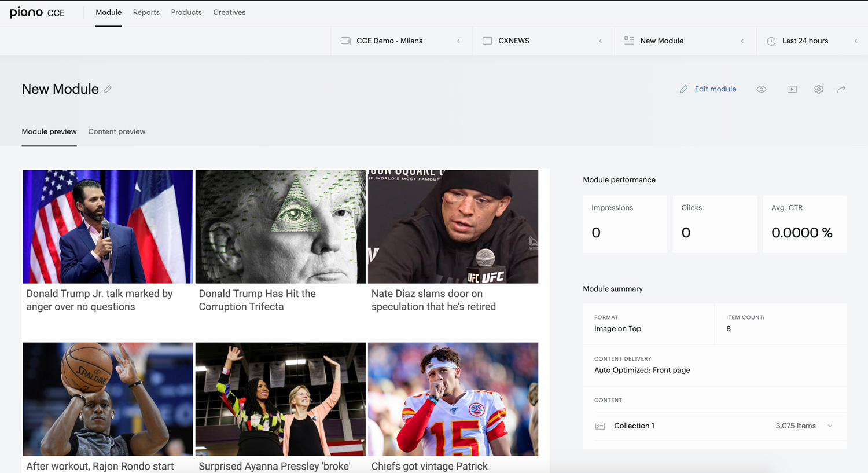
Task: Click the window icon beside CXNEWS
Action: point(487,41)
